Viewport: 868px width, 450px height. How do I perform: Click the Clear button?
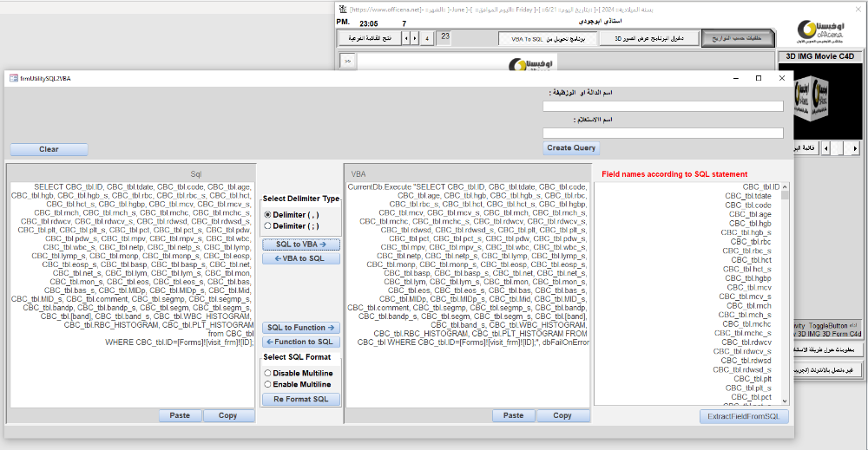(49, 149)
